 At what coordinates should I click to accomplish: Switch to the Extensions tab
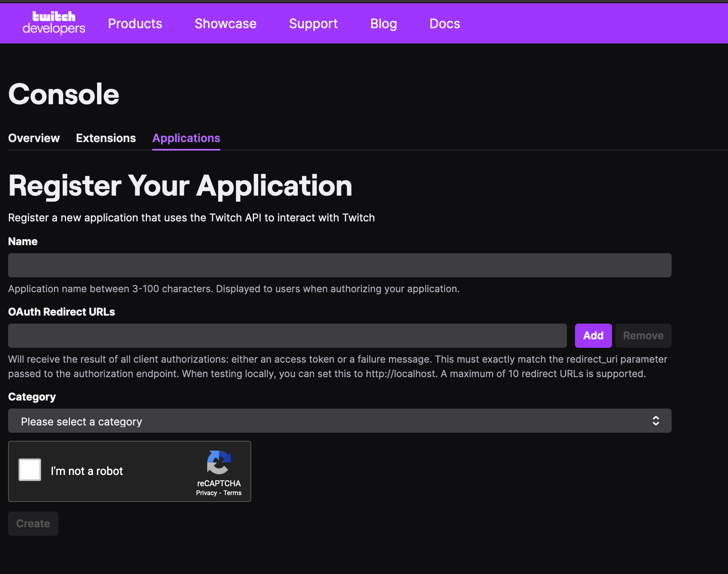click(106, 138)
